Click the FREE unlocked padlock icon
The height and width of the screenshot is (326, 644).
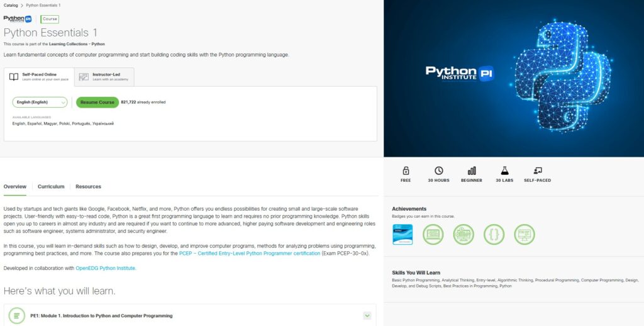coord(406,170)
